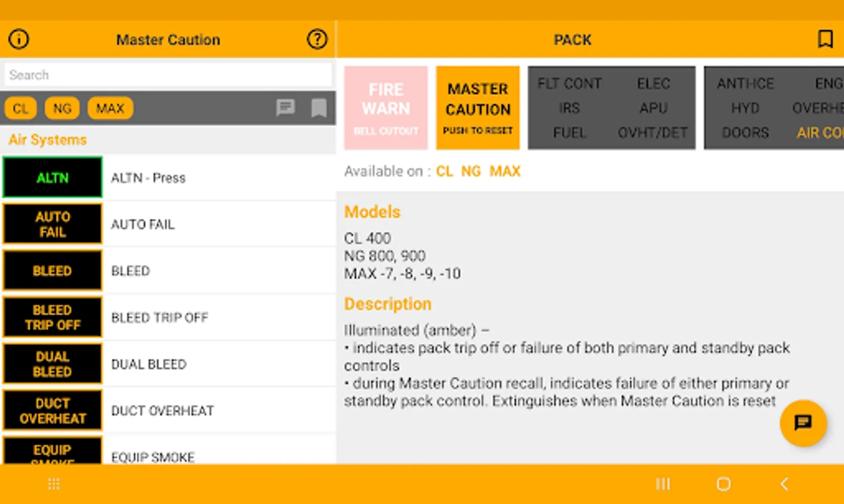The image size is (844, 504).
Task: Open the info icon on Master Caution panel
Action: 17,39
